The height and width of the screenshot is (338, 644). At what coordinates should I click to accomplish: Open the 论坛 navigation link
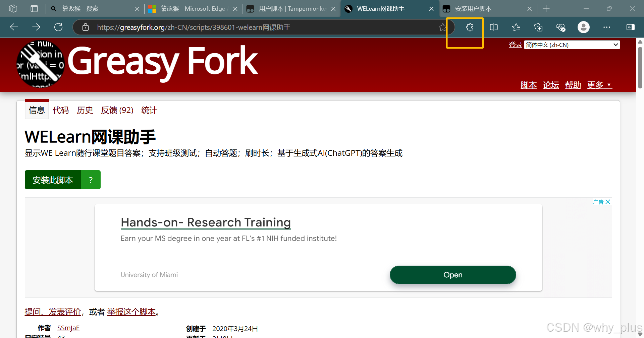(551, 85)
